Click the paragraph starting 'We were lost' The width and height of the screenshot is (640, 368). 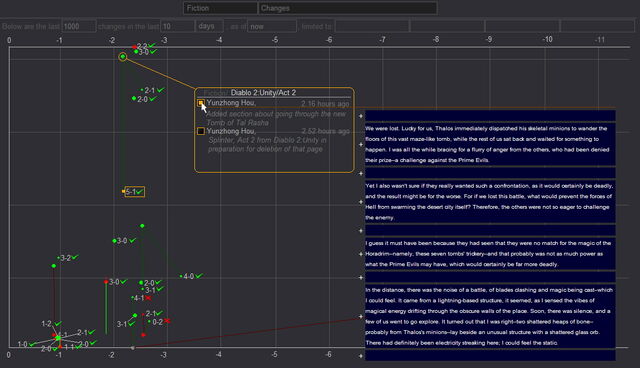(490, 144)
